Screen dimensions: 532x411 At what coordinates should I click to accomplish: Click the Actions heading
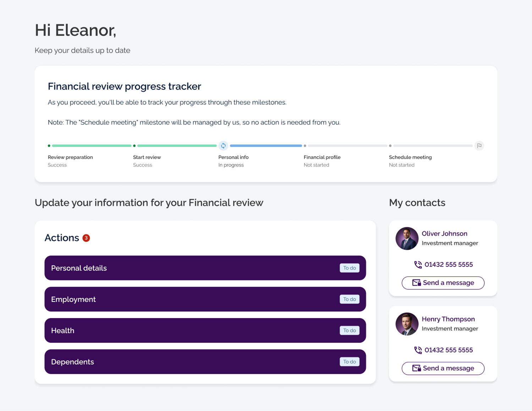pyautogui.click(x=62, y=238)
